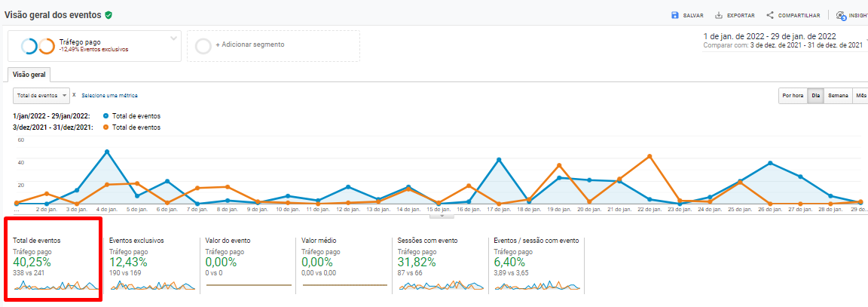Click the SALVAR save icon
Image resolution: width=868 pixels, height=307 pixels.
click(674, 15)
